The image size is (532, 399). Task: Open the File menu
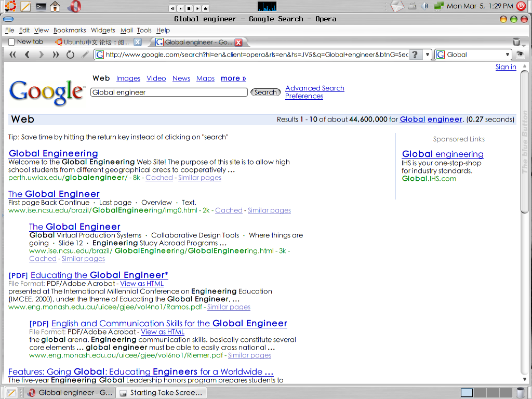coord(9,30)
